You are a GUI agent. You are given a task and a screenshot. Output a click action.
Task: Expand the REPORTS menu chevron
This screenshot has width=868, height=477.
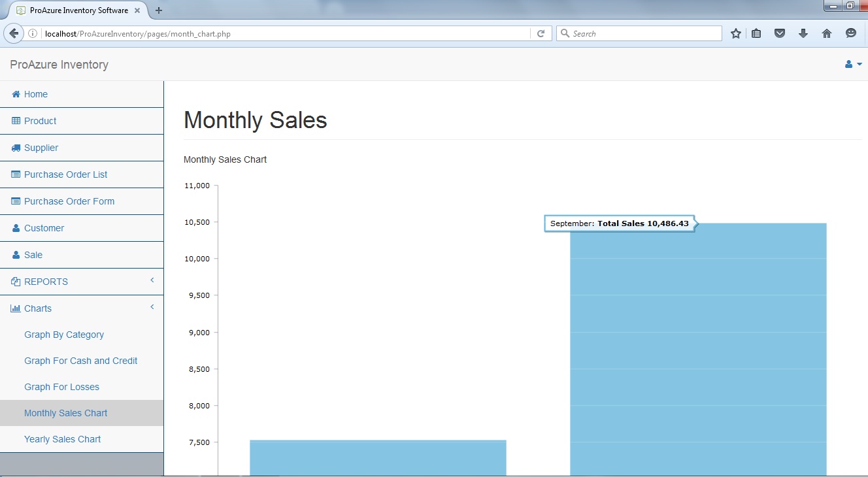click(152, 280)
